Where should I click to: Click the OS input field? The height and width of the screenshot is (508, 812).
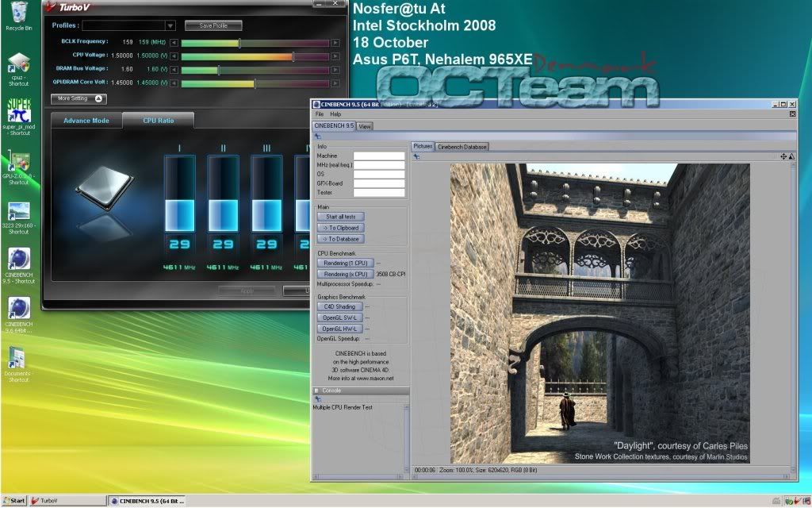point(379,174)
